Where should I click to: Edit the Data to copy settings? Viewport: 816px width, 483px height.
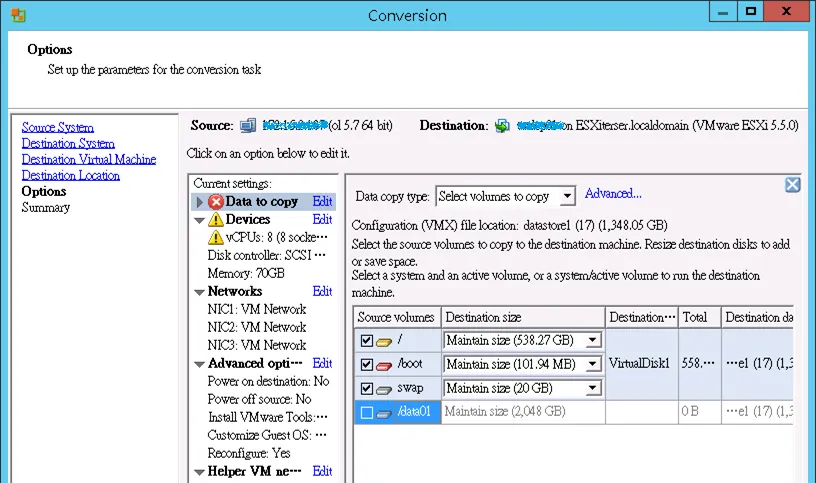point(322,201)
